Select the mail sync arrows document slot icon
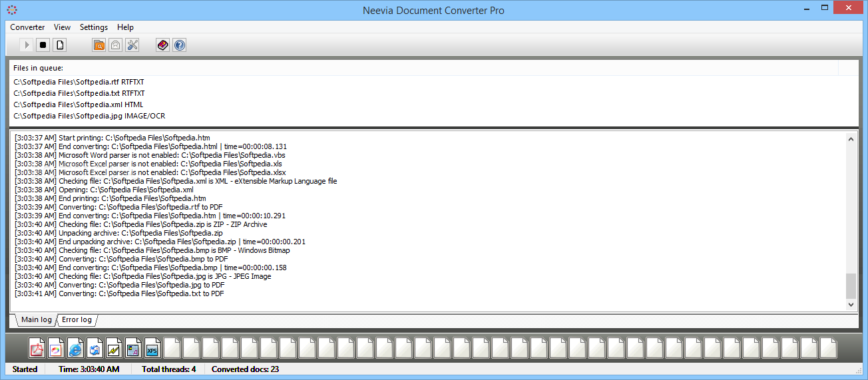 coord(95,348)
